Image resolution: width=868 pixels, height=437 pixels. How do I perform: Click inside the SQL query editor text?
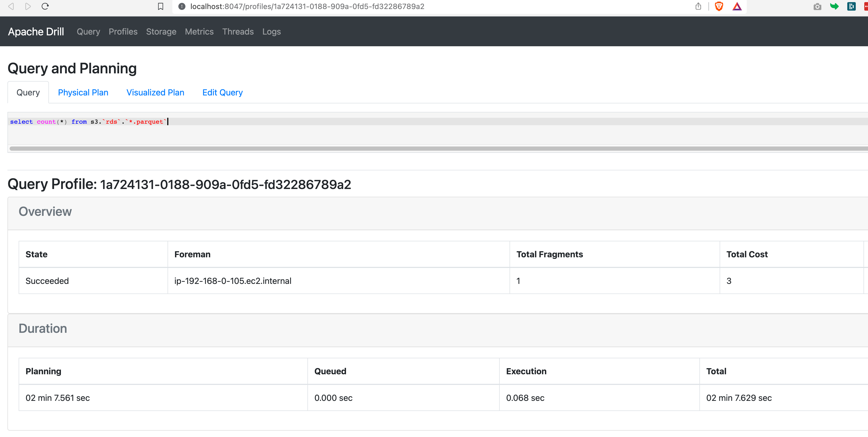click(88, 122)
